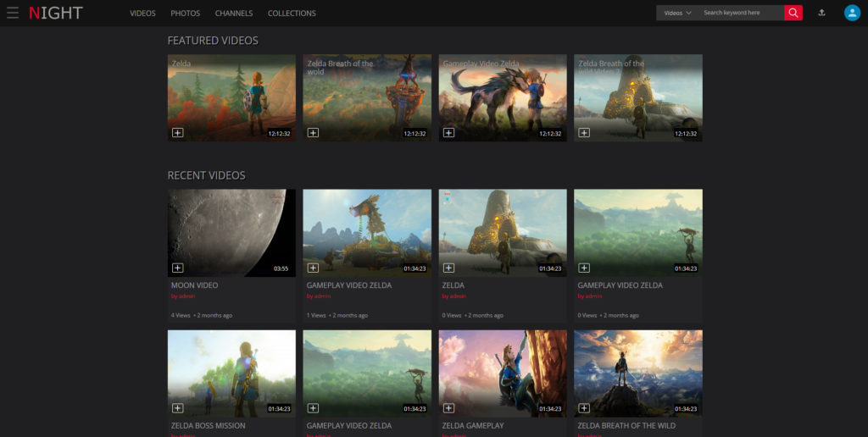Click the red search magnifier button
Screen dimensions: 868x437
click(793, 13)
